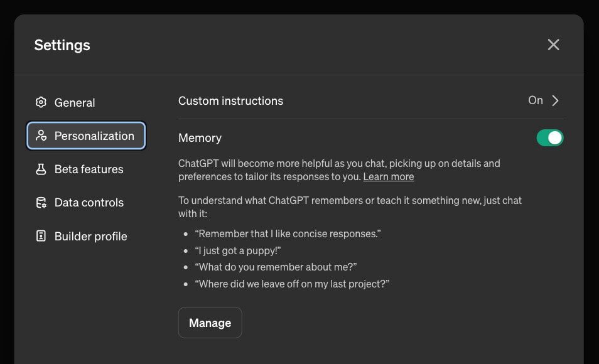Close the Settings dialog with the X

(x=553, y=45)
